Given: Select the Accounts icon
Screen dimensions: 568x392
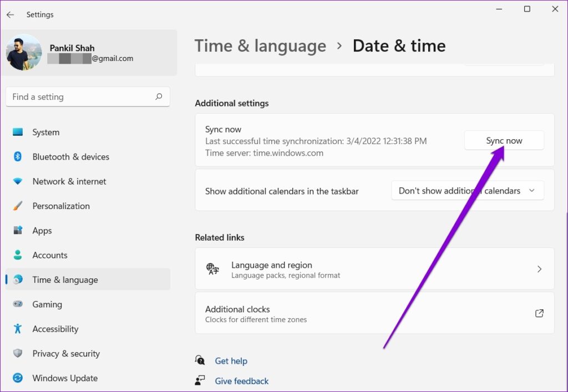Looking at the screenshot, I should 18,255.
